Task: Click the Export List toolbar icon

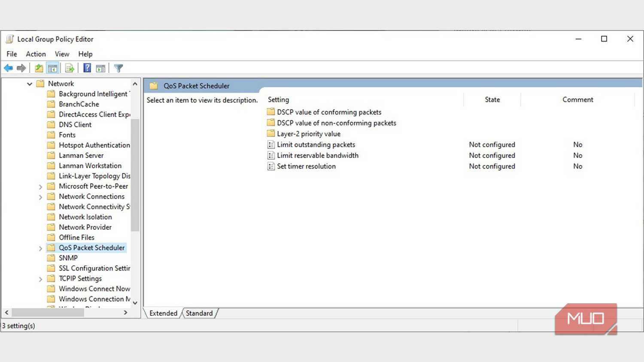Action: [70, 68]
